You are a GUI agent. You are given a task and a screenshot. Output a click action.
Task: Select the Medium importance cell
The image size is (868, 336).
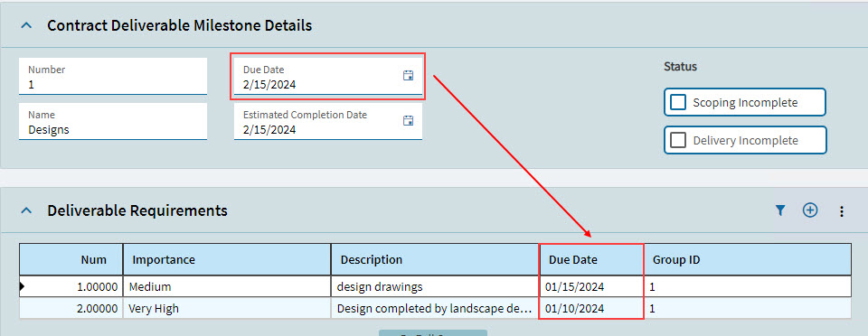pos(227,287)
